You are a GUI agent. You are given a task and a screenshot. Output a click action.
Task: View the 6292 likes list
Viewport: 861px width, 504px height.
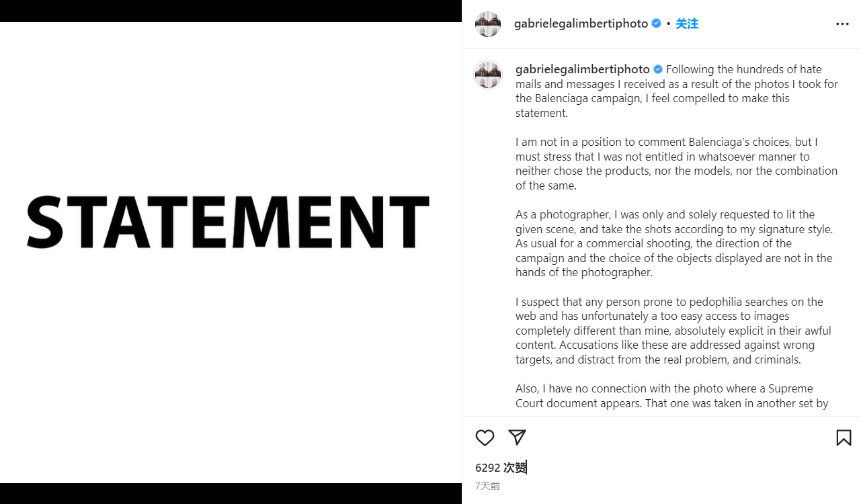pyautogui.click(x=501, y=468)
